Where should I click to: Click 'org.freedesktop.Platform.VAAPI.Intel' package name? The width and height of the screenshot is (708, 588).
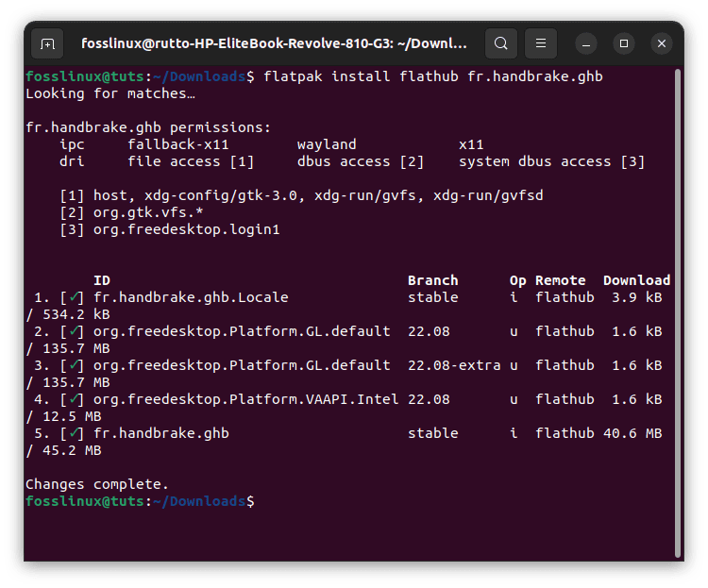[245, 399]
